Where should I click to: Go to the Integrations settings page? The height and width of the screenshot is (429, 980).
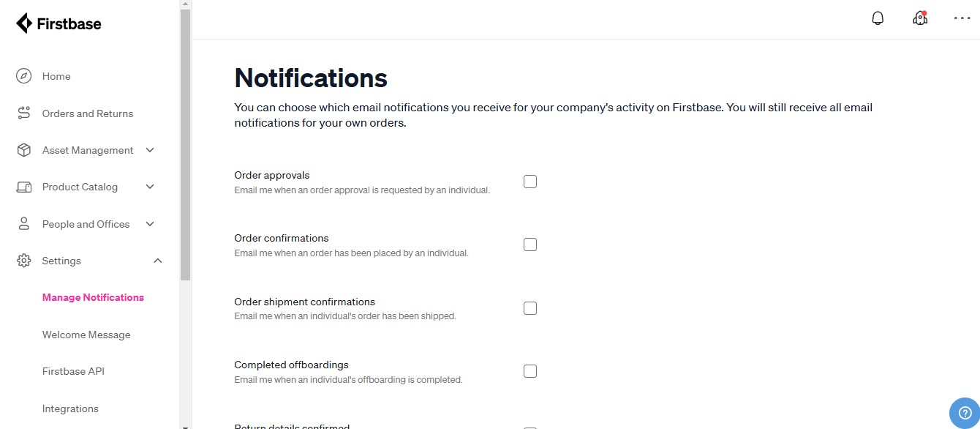coord(70,409)
